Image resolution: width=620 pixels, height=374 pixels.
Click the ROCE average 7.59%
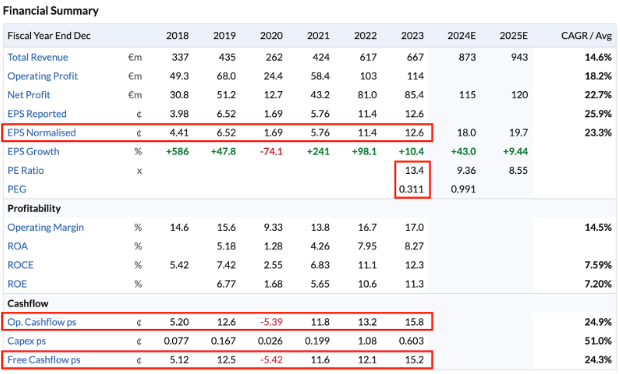tap(598, 265)
